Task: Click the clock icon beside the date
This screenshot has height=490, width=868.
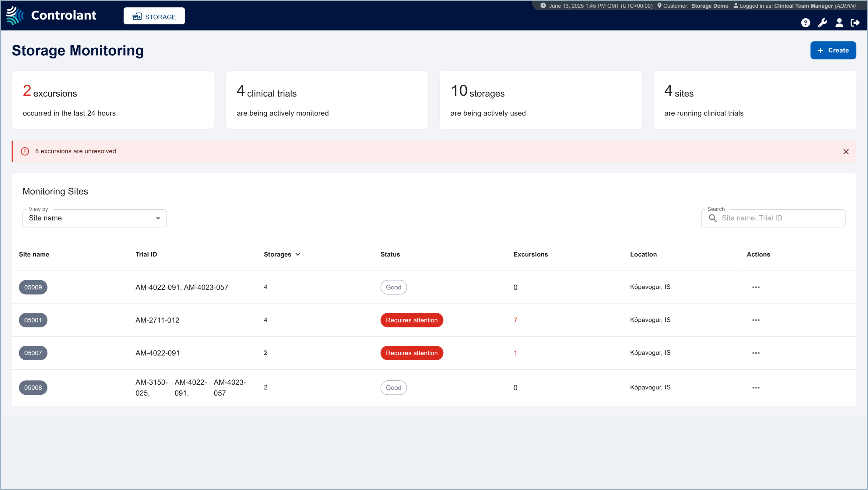Action: [543, 5]
